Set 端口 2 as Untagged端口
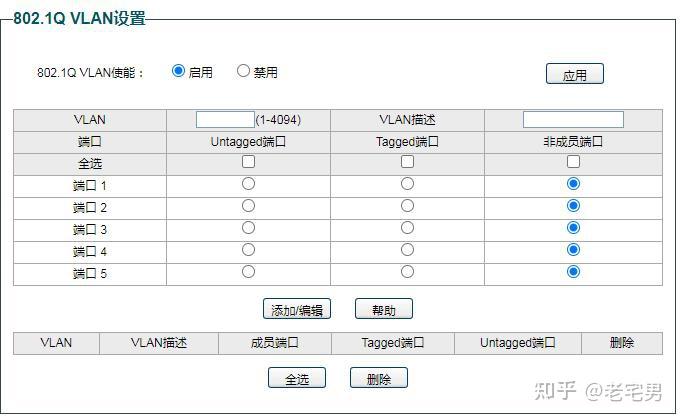The width and height of the screenshot is (680, 419). [x=248, y=206]
